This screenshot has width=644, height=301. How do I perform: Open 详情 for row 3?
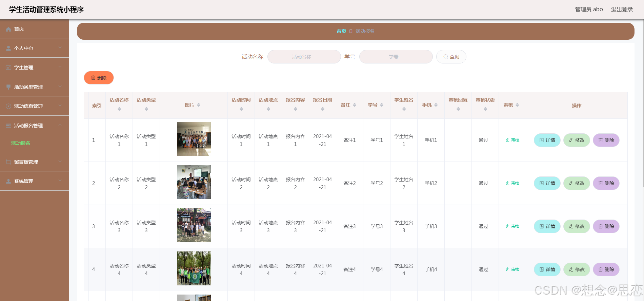[547, 226]
